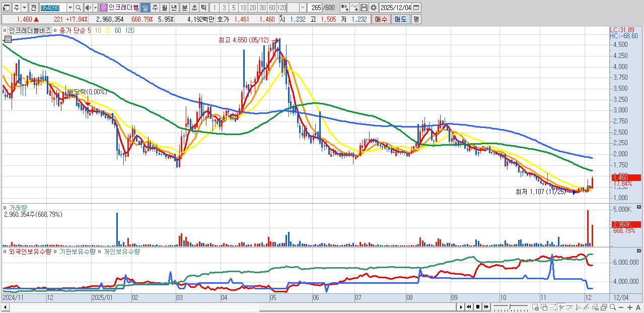This screenshot has width=644, height=313.
Task: Click the horizontal scrollbar right arrow
Action: pos(461,307)
